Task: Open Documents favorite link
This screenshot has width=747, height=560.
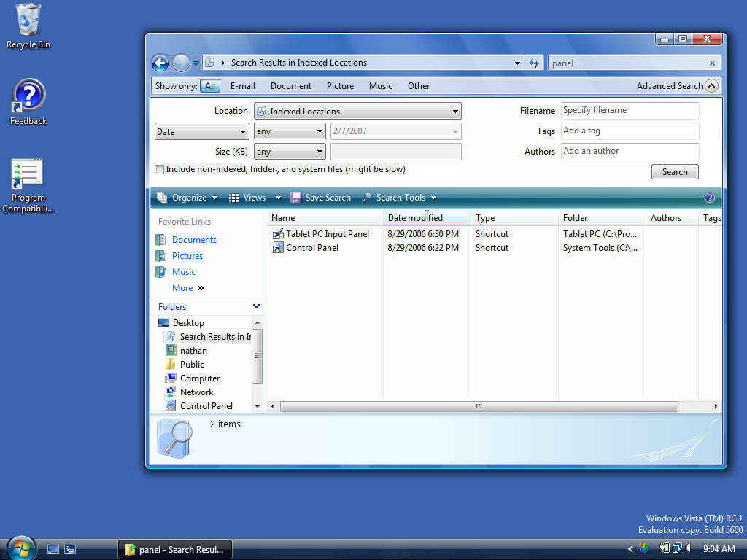Action: pos(194,240)
